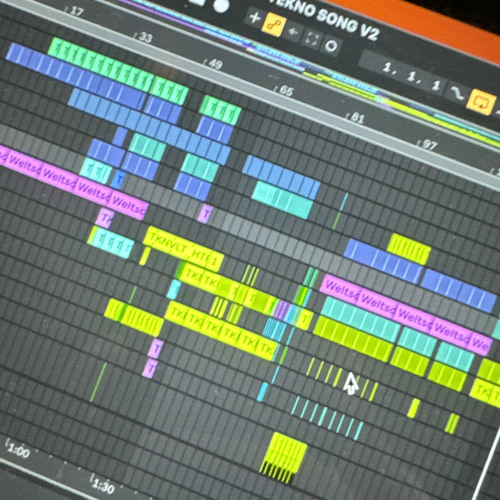Click bar 97 on the ruler
Viewport: 500px width, 500px height.
[428, 144]
